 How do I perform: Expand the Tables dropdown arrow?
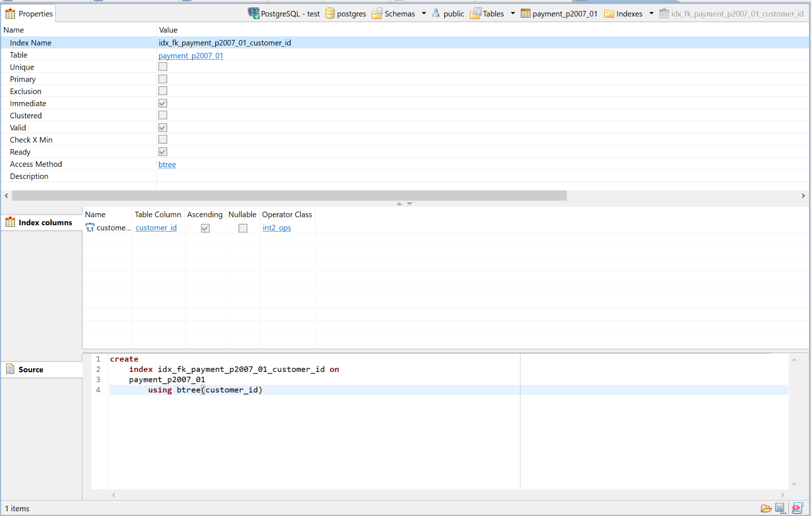point(513,13)
